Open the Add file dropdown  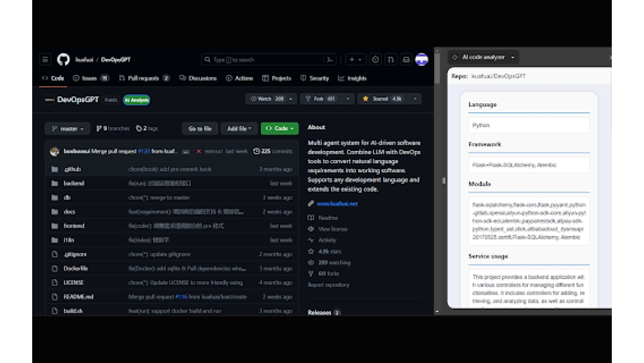239,129
